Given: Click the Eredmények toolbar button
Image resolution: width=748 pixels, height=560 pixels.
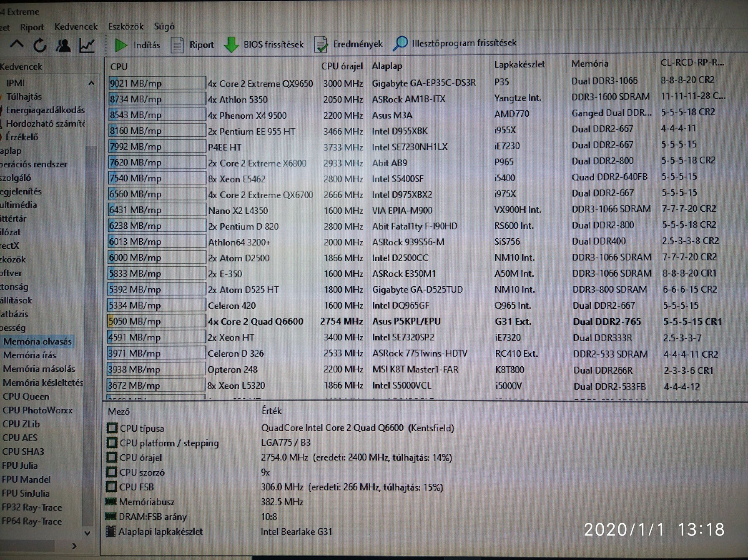Looking at the screenshot, I should click(x=348, y=44).
